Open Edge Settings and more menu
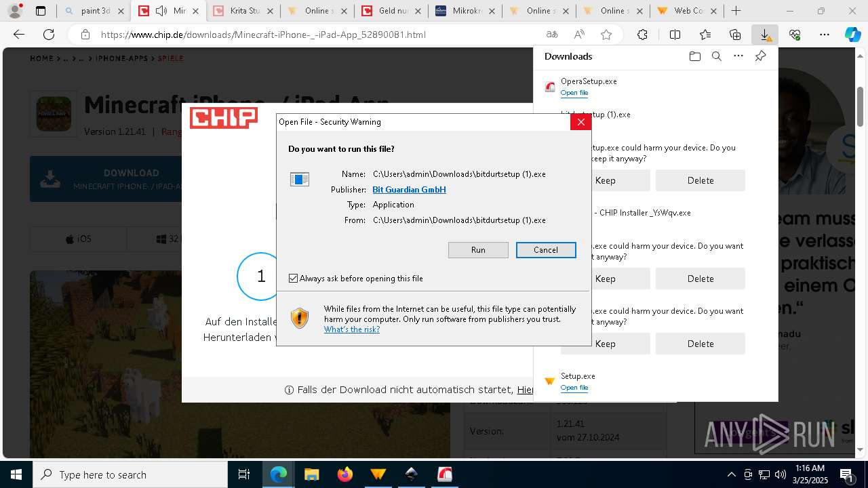Viewport: 868px width, 488px height. coord(825,35)
